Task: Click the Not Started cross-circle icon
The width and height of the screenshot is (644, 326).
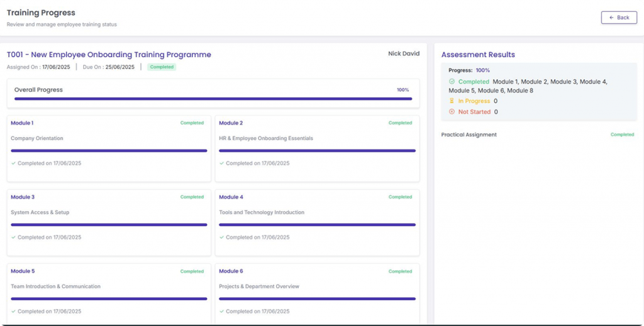Action: [452, 112]
